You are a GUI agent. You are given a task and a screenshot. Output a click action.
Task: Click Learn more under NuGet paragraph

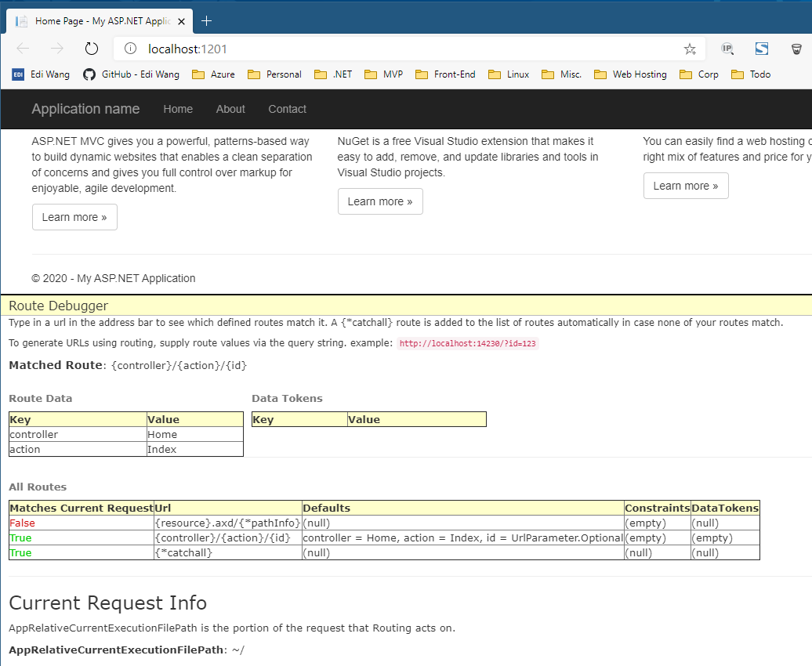click(x=380, y=201)
